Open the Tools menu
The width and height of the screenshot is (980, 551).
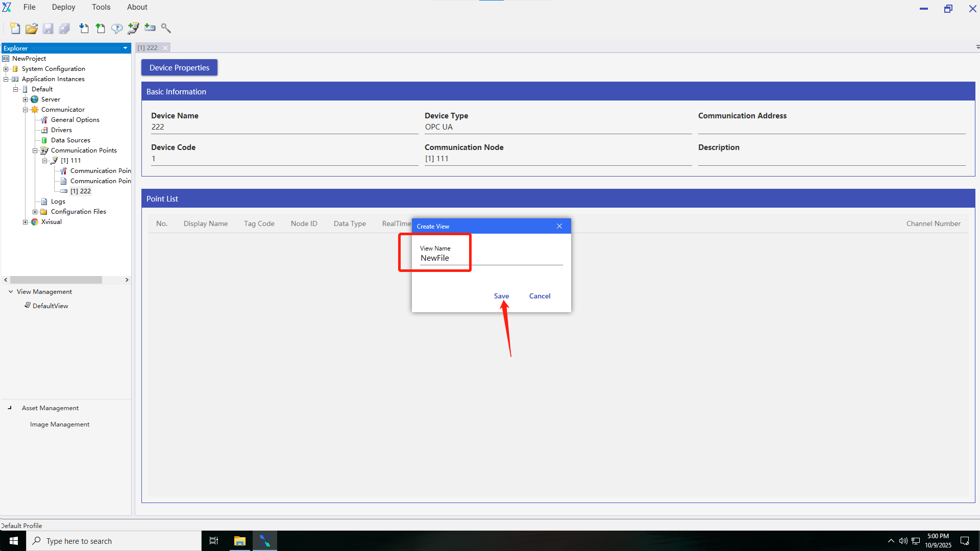(x=101, y=7)
